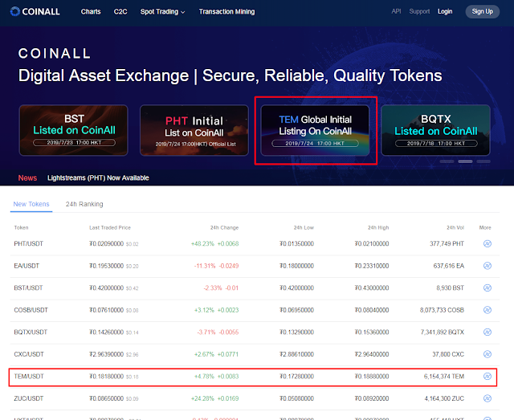Open the chart icon for TEM/USDT row
This screenshot has height=420, width=514.
[x=487, y=377]
